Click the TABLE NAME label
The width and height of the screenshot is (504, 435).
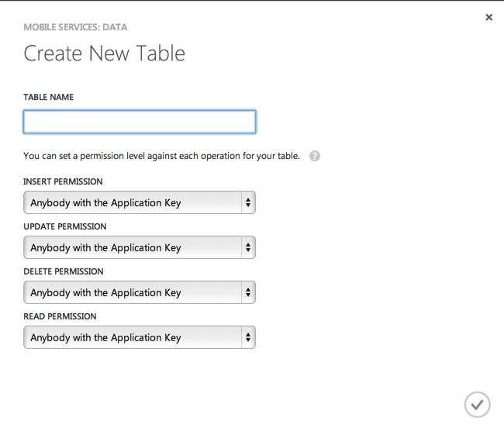(x=48, y=98)
